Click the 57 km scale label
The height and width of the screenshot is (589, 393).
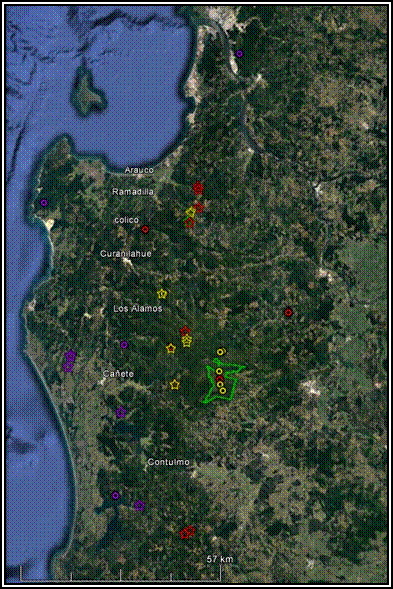220,559
